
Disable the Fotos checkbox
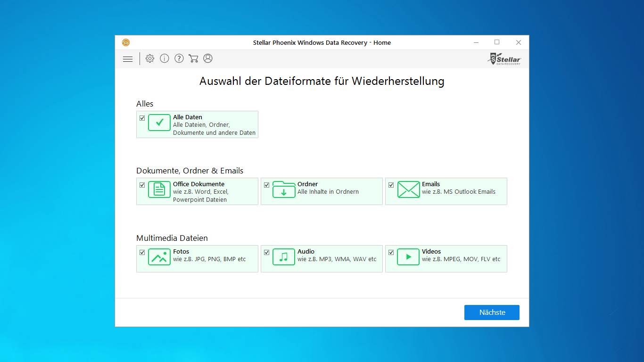click(142, 253)
